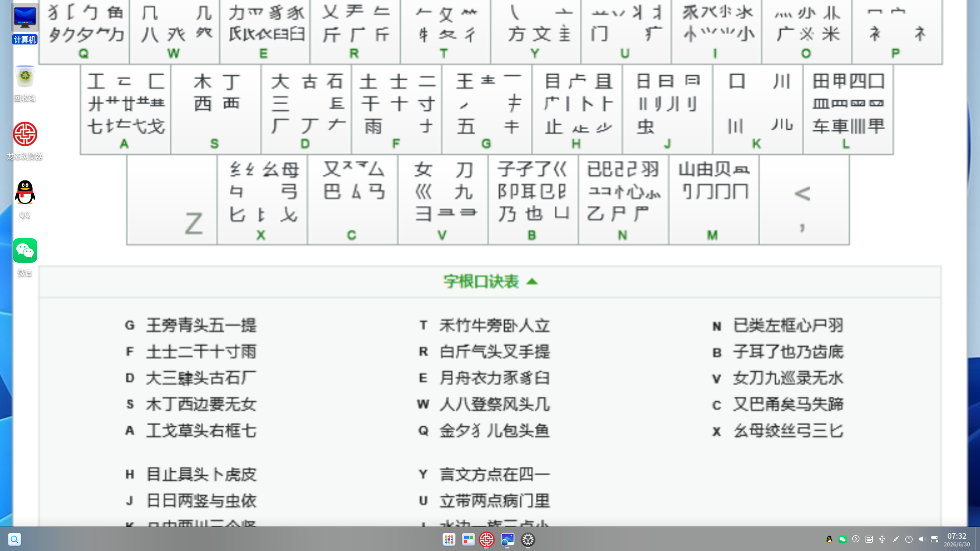Click the A key radical cell
Image resolution: width=980 pixels, height=551 pixels.
coord(125,109)
